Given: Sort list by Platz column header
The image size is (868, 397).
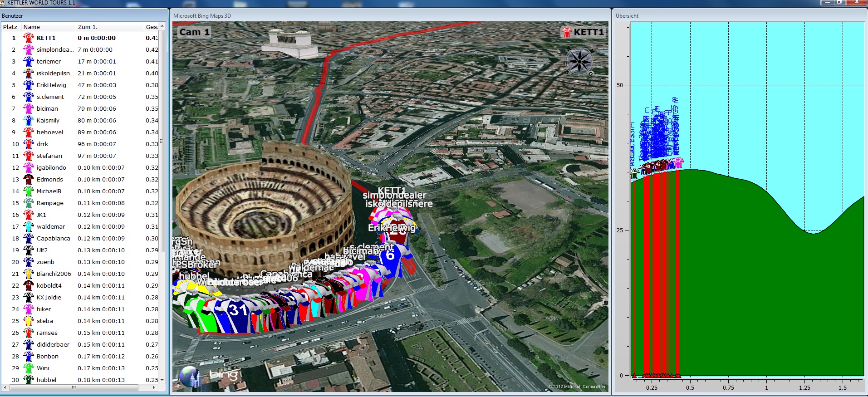Looking at the screenshot, I should (x=10, y=27).
